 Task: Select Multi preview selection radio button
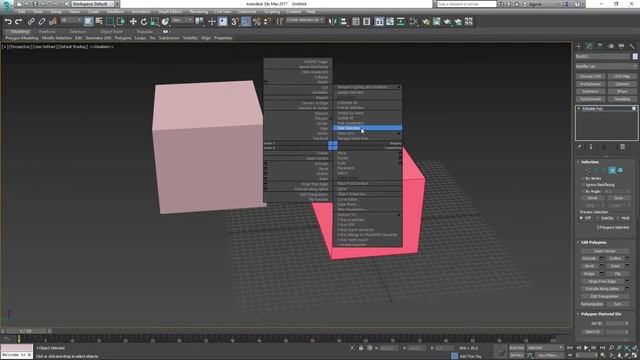click(x=618, y=218)
